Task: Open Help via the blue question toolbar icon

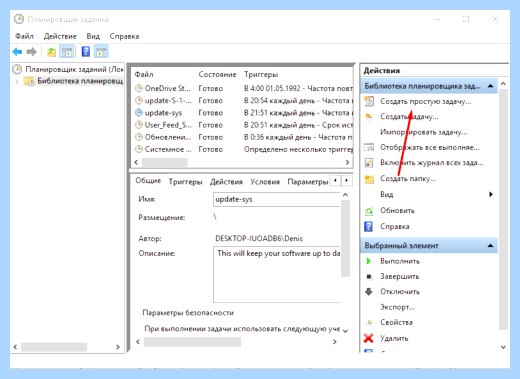Action: pyautogui.click(x=86, y=52)
